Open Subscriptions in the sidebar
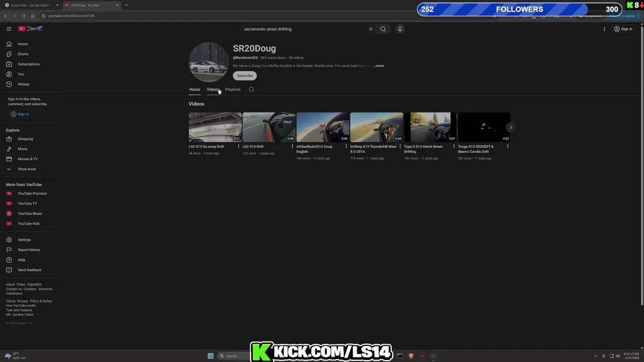Screen dimensions: 644x362 [30, 64]
